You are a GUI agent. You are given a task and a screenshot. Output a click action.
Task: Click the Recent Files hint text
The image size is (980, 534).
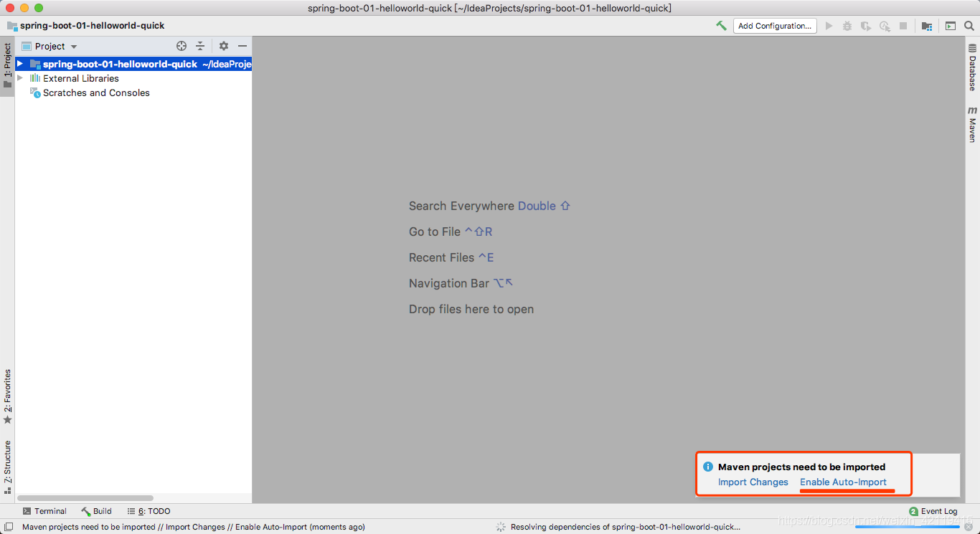(451, 257)
